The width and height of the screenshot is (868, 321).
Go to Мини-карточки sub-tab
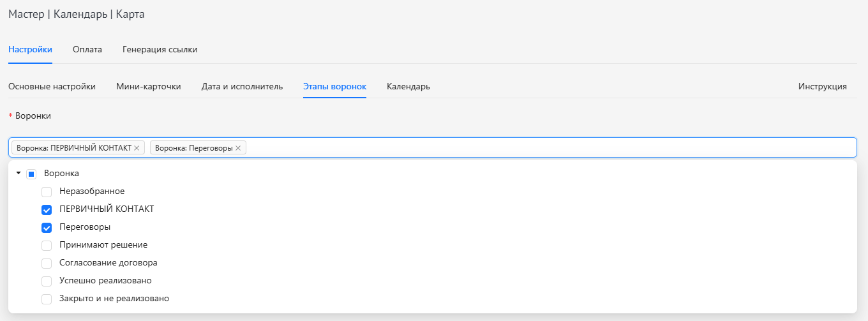149,87
